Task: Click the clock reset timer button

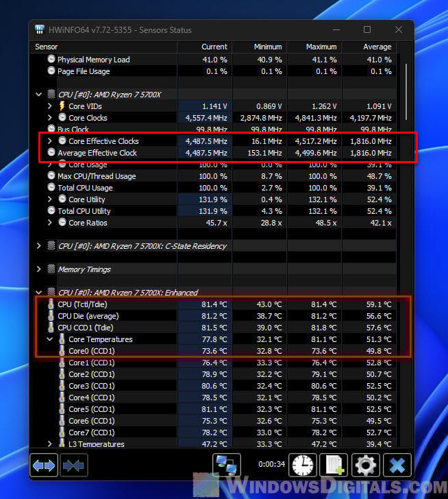Action: coord(303,465)
